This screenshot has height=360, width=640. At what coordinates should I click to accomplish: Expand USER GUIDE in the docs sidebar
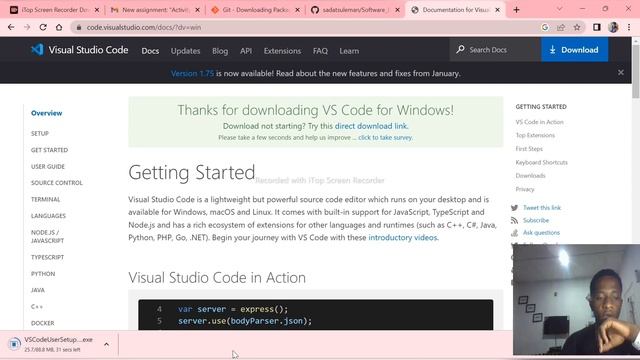pos(48,167)
